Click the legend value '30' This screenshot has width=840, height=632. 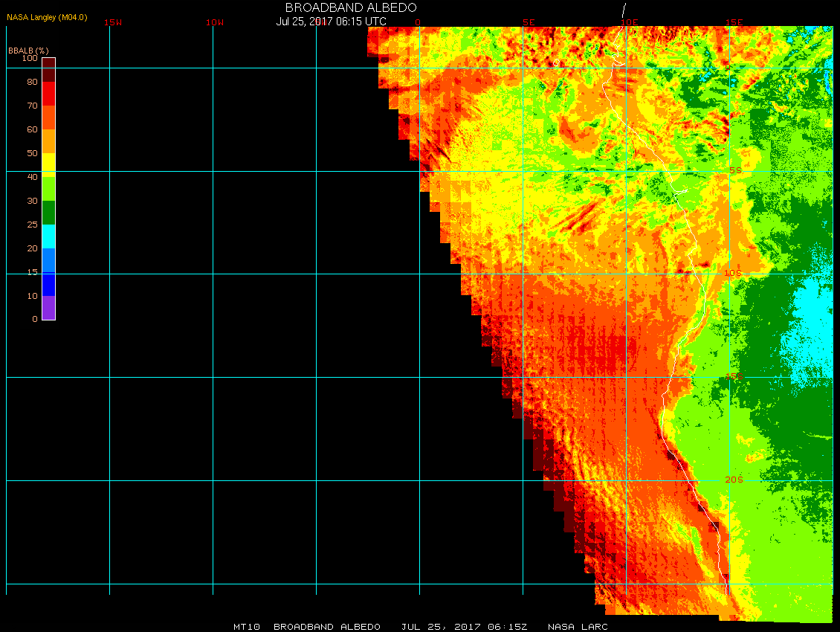[32, 201]
